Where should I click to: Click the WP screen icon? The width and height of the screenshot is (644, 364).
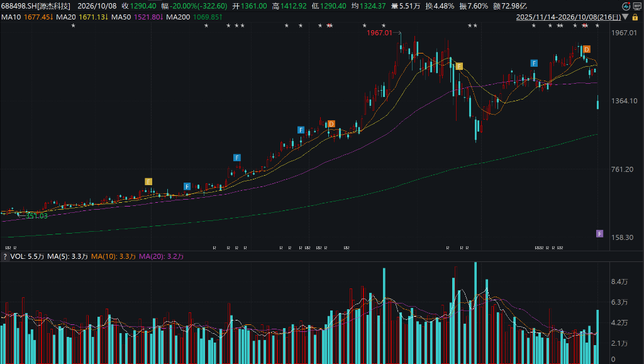coord(636,6)
